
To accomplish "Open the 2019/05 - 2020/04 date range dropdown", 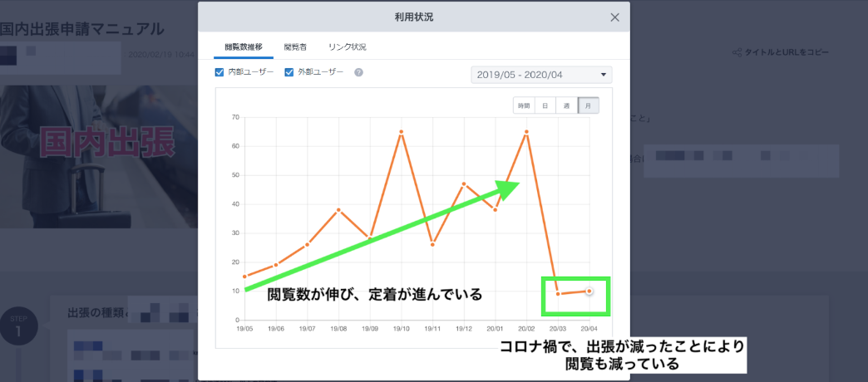I will (541, 75).
